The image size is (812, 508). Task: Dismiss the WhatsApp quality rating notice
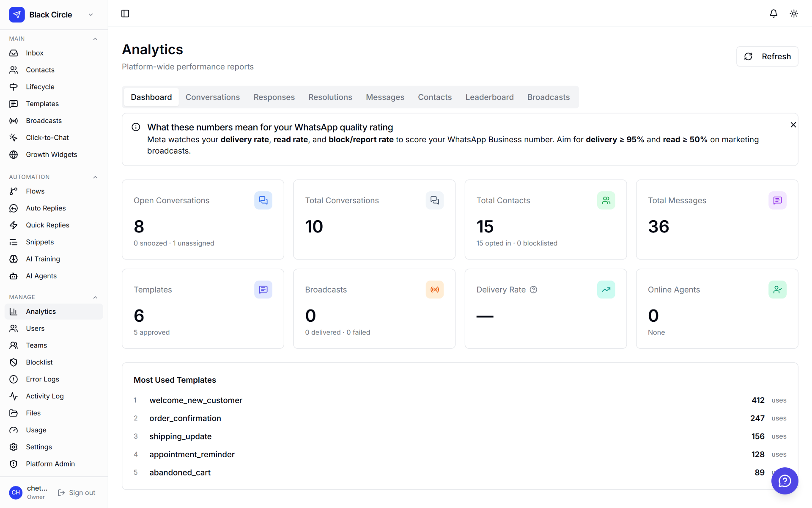point(793,125)
